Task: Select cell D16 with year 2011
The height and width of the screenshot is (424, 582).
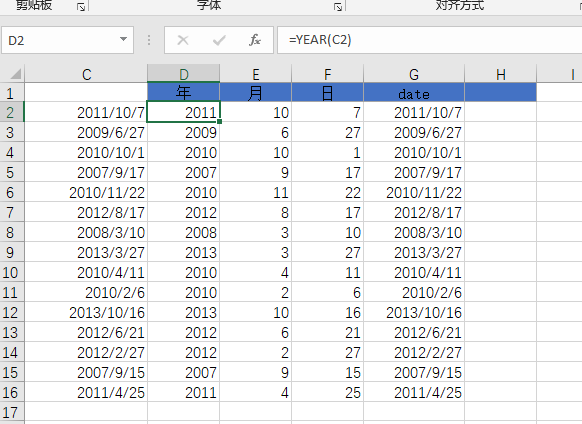Action: click(x=184, y=392)
